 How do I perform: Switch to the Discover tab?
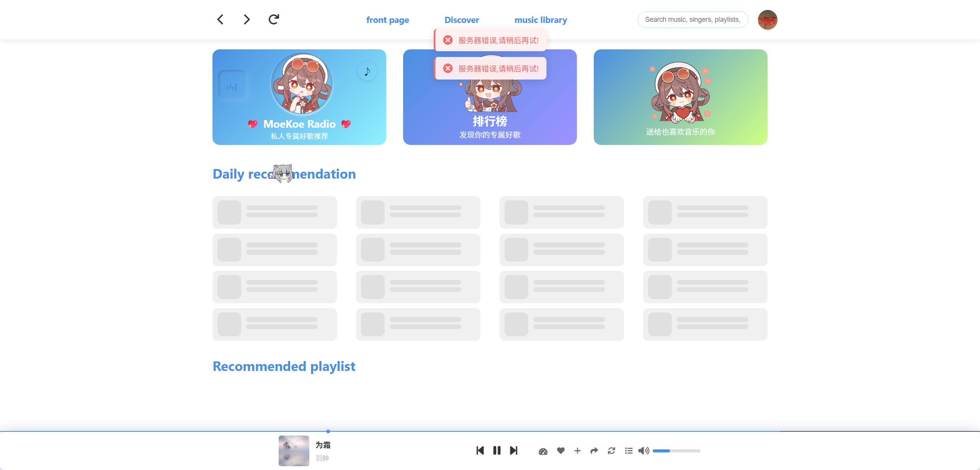[x=462, y=20]
